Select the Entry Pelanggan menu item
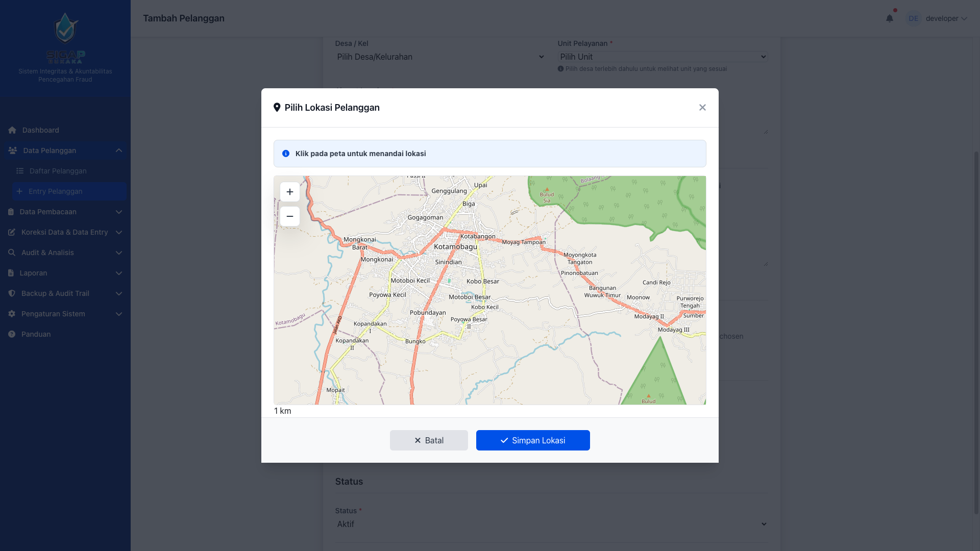The height and width of the screenshot is (551, 980). (55, 191)
